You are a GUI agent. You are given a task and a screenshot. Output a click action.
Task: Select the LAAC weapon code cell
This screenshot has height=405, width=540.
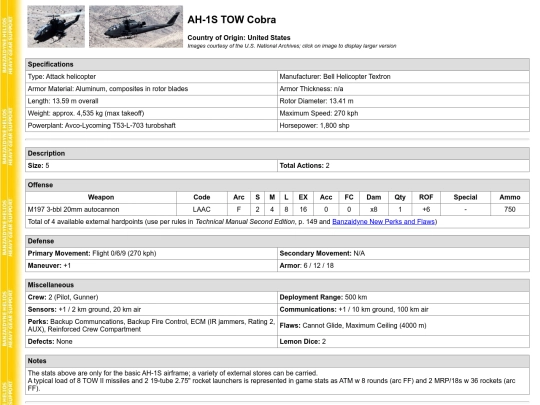pyautogui.click(x=202, y=209)
